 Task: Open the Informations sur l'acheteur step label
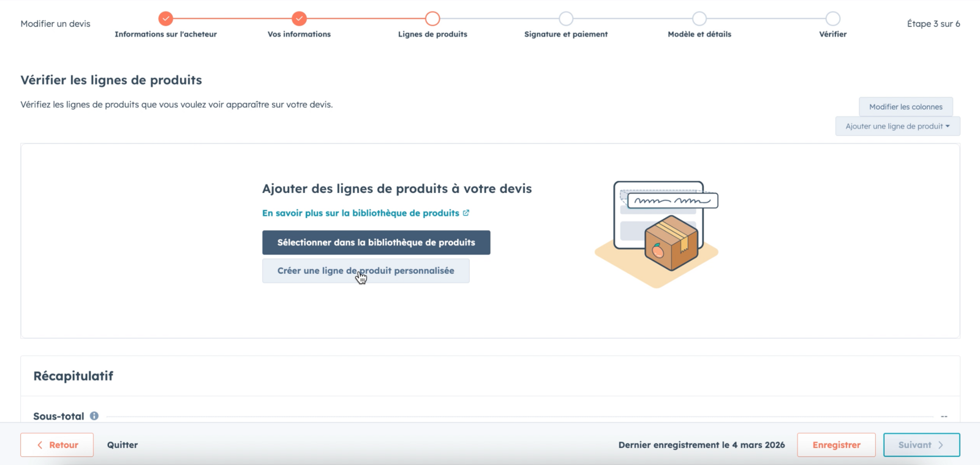165,34
